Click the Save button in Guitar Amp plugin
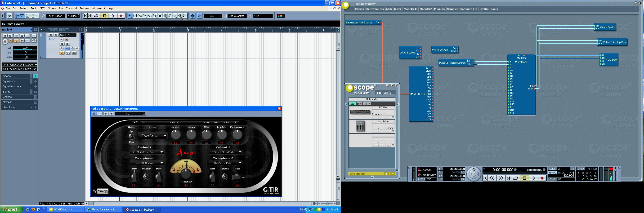Screen dimensions: 644x213 [227, 123]
